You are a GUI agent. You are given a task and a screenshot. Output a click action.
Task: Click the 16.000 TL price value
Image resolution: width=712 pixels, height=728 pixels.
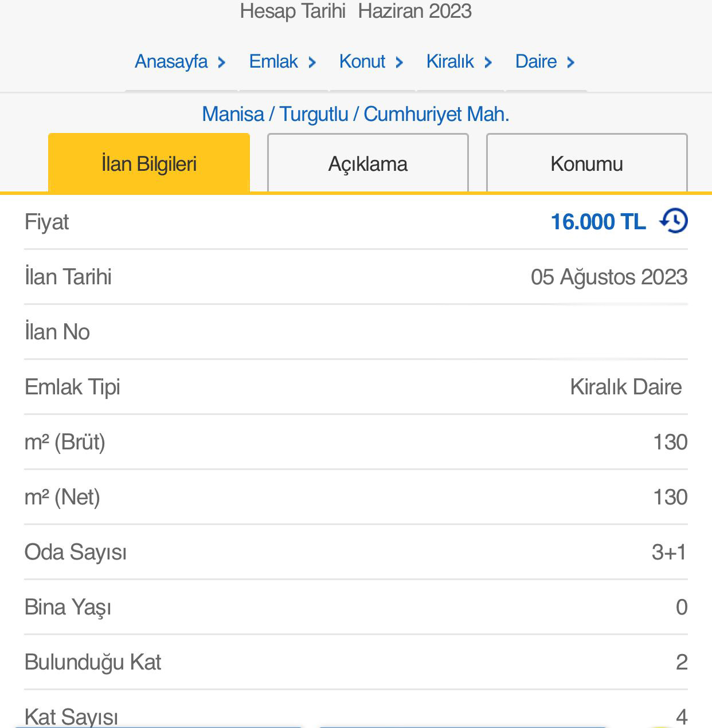598,222
